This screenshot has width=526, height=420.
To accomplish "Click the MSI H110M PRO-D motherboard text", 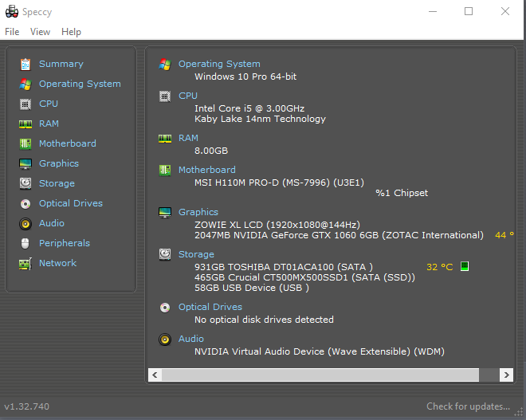I will pyautogui.click(x=279, y=183).
